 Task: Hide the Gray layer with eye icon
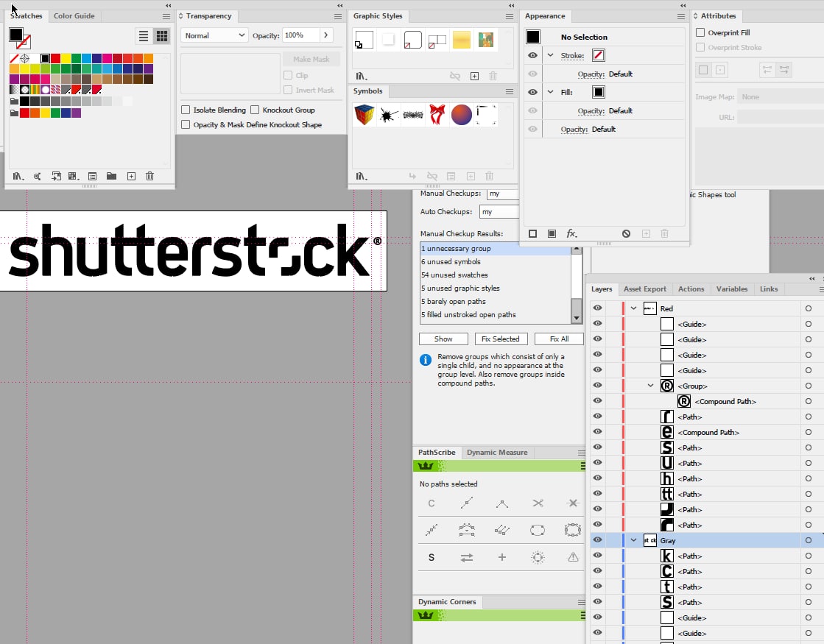[x=597, y=540]
